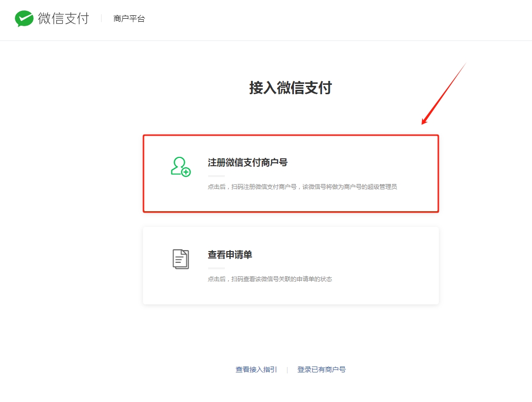Click the 接入微信支付 page heading
Viewport: 532px width, 402px height.
tap(290, 88)
